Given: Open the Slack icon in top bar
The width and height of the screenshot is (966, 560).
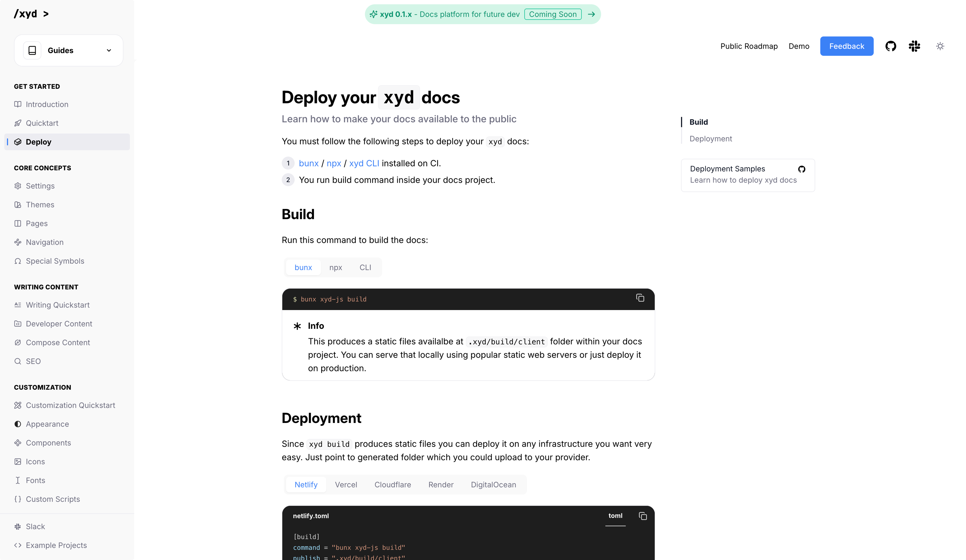Looking at the screenshot, I should coord(914,46).
